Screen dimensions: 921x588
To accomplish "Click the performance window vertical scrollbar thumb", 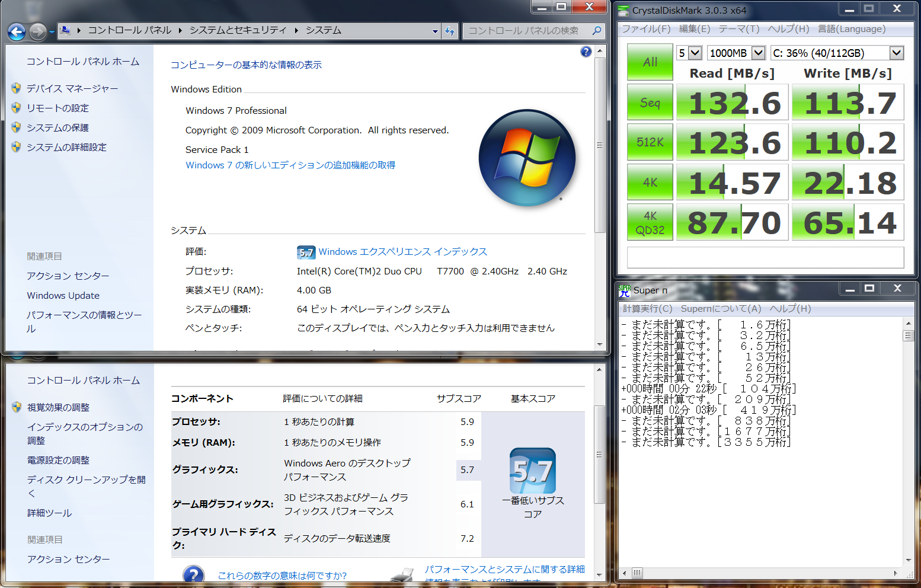I will click(x=600, y=455).
